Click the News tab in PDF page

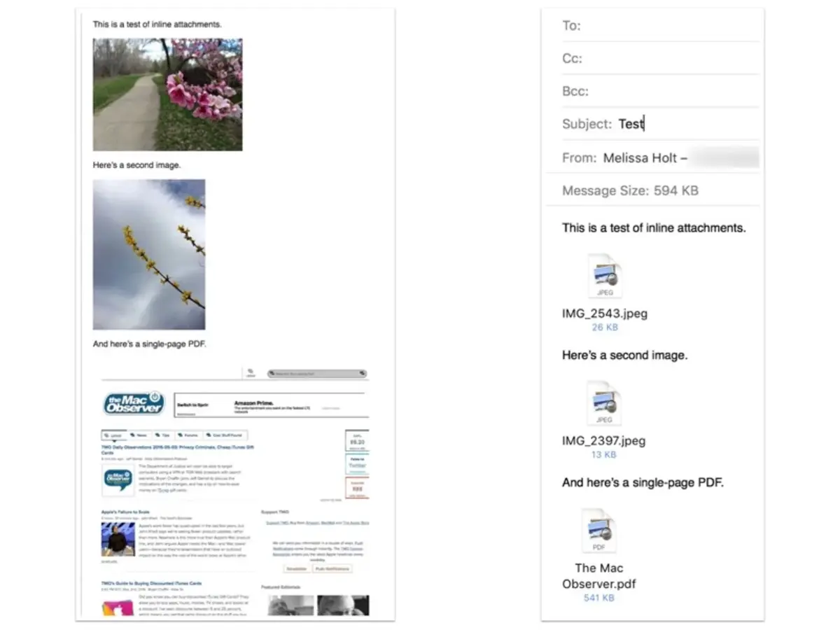point(138,435)
